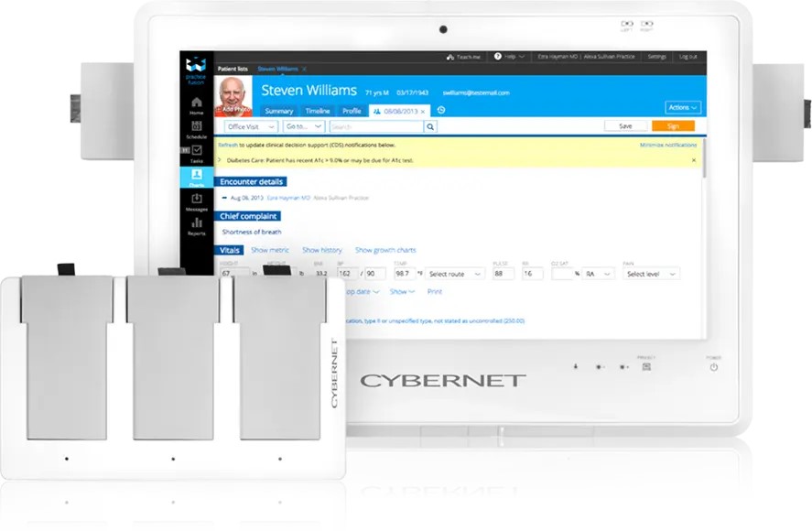
Task: Click the chart's vertical scrollbar
Action: [703, 158]
